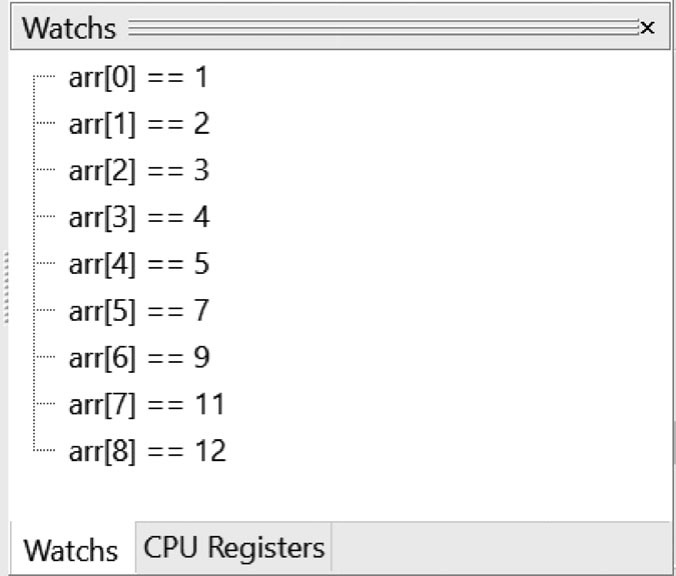Choose the arr[7] == 11 watch row
Viewport: 676px width, 576px height.
[146, 405]
